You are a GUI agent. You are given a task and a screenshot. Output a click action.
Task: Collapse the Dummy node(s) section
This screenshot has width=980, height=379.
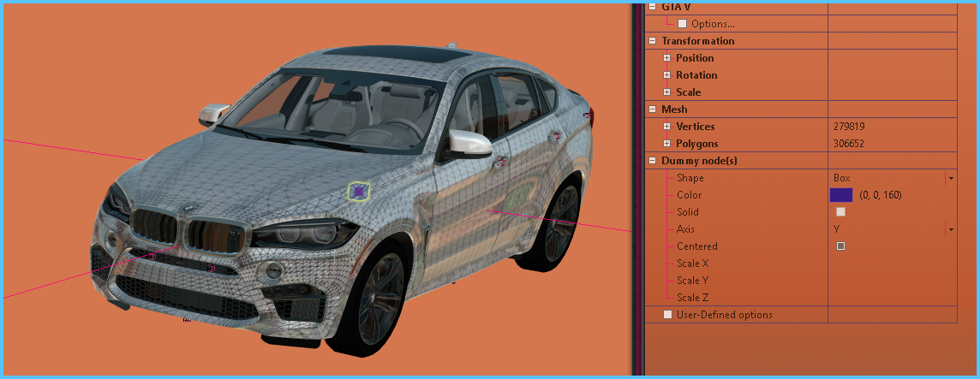(x=653, y=161)
